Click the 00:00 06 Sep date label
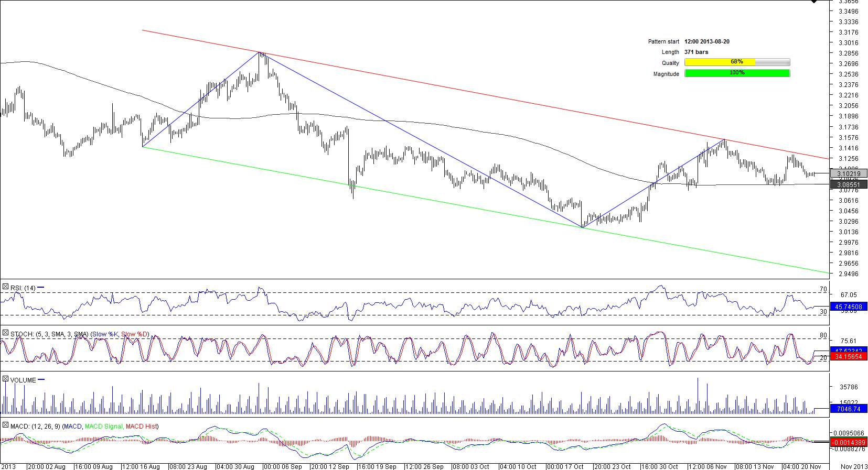868x470 pixels. [283, 466]
